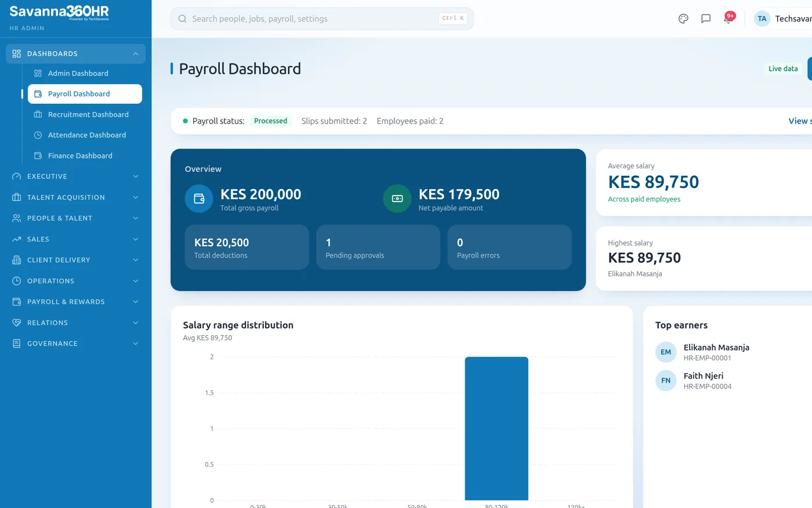Viewport: 812px width, 508px height.
Task: Open the Payroll errors card
Action: pos(510,247)
